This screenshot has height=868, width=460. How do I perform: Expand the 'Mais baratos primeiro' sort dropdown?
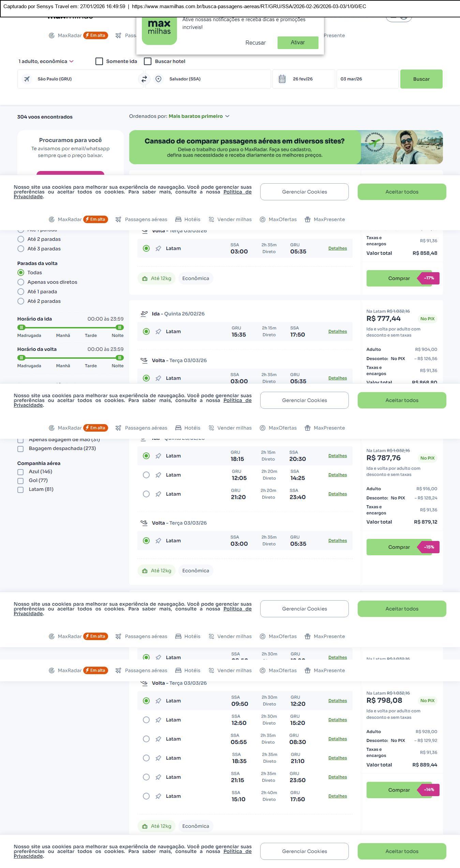pos(199,116)
